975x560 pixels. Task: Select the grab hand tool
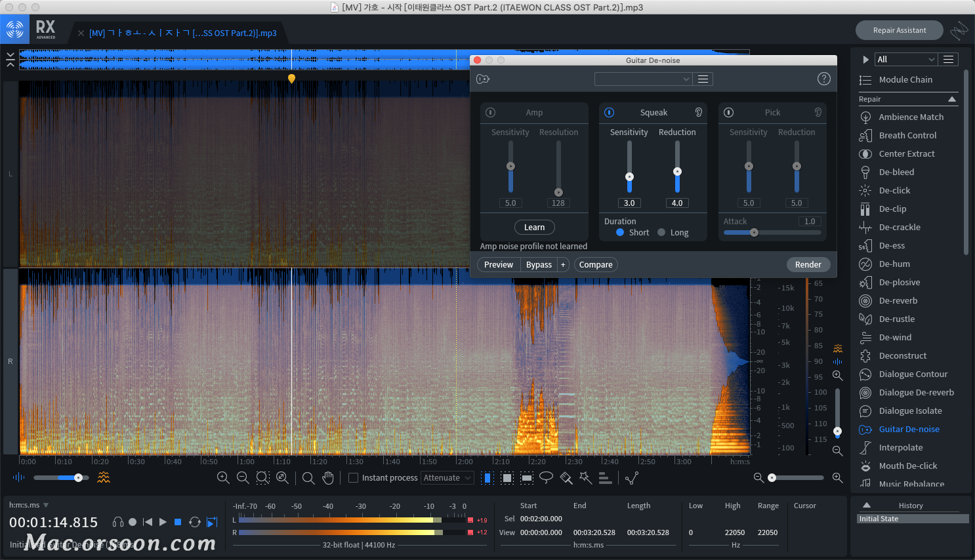click(x=328, y=478)
